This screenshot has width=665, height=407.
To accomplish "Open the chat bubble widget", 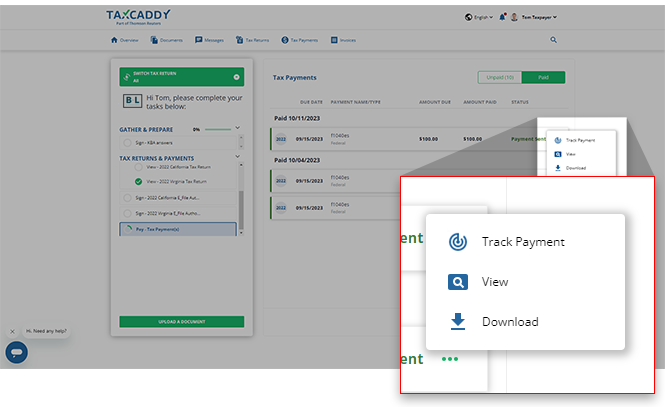I will pos(17,352).
